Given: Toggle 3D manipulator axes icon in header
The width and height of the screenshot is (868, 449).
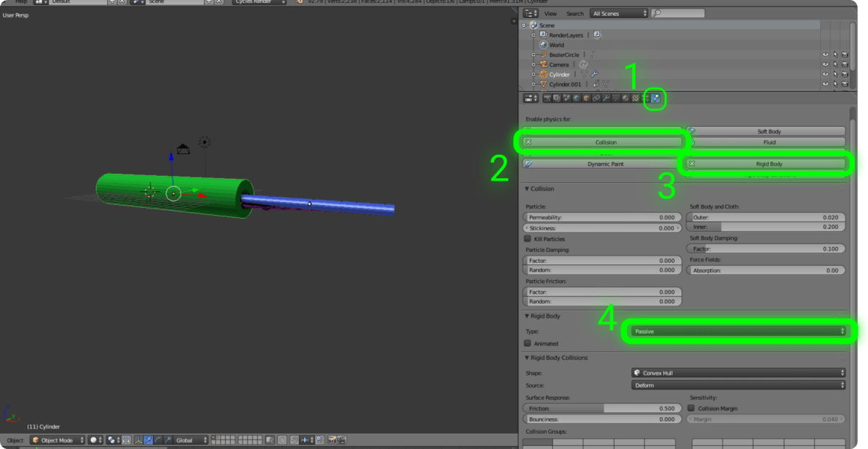Looking at the screenshot, I should [139, 440].
